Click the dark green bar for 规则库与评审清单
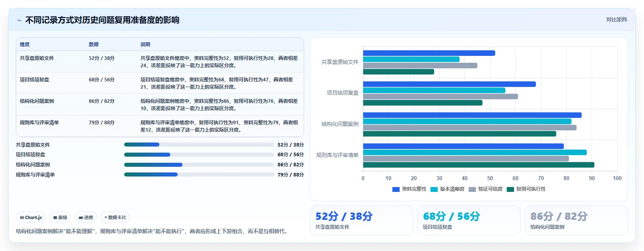 pos(479,165)
